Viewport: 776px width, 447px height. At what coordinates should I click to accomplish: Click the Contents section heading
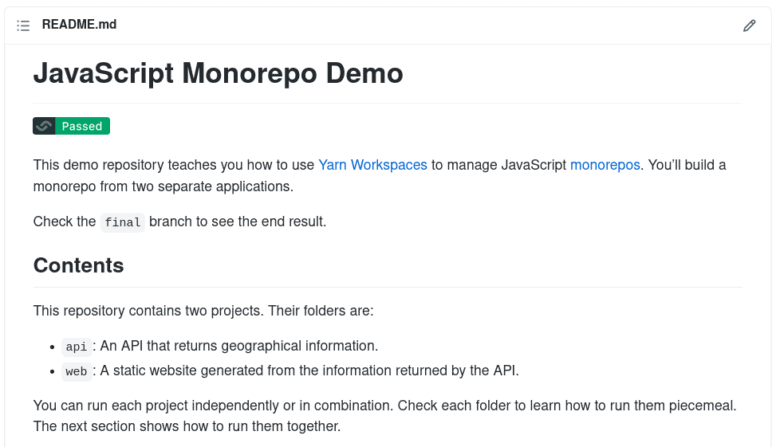coord(78,265)
